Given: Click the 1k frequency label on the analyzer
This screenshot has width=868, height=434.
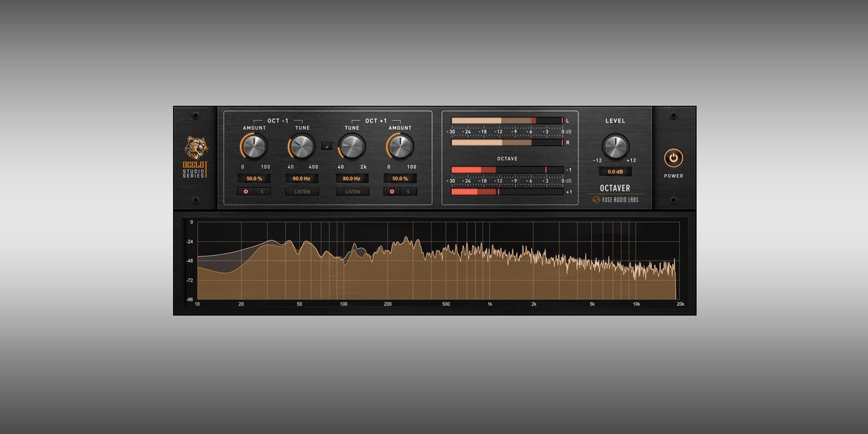Looking at the screenshot, I should 490,304.
